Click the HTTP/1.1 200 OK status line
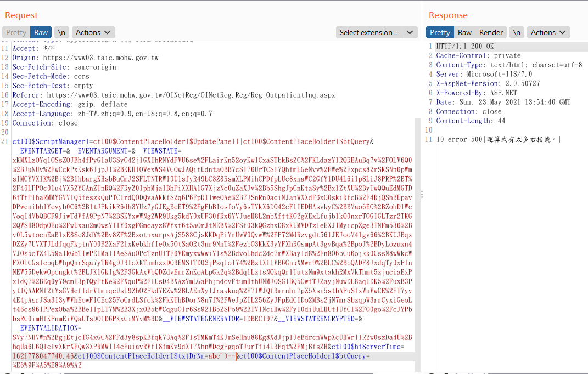Image resolution: width=588 pixels, height=374 pixels. pyautogui.click(x=465, y=46)
